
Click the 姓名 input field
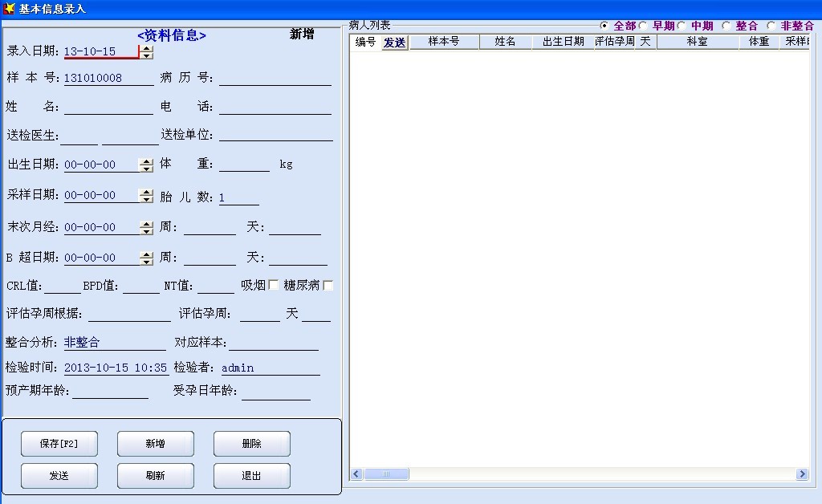pyautogui.click(x=108, y=107)
